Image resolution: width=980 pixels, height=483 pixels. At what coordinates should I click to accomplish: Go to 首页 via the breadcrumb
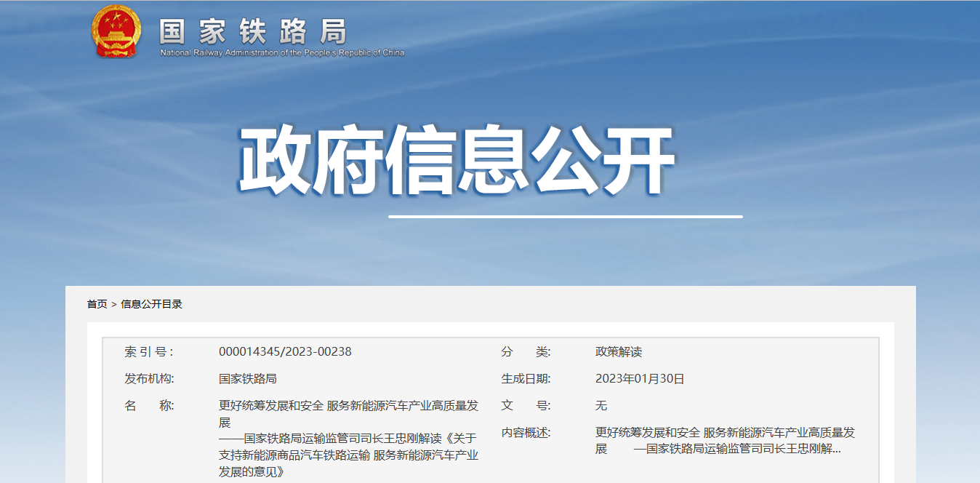tap(97, 304)
